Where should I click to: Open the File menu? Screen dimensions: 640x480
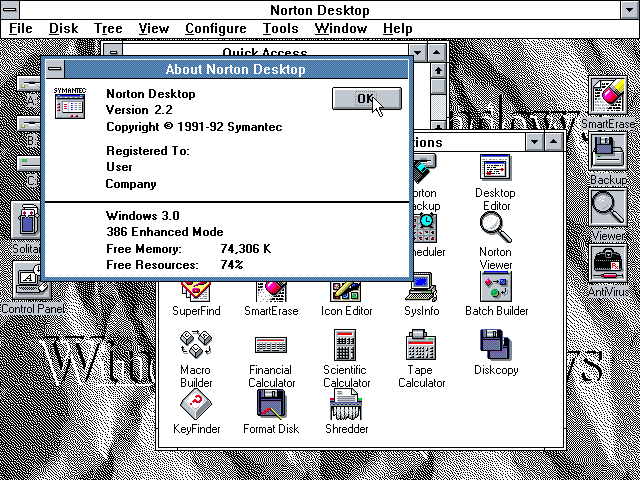[x=20, y=29]
